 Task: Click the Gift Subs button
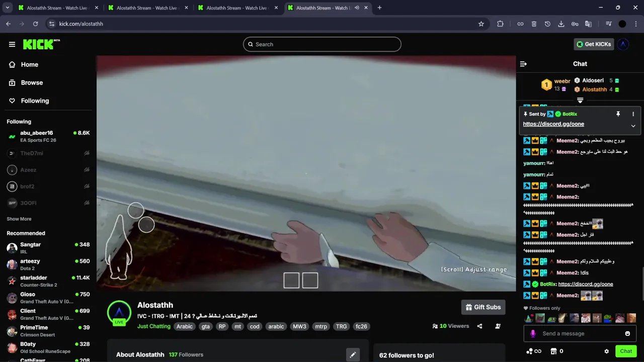point(483,307)
